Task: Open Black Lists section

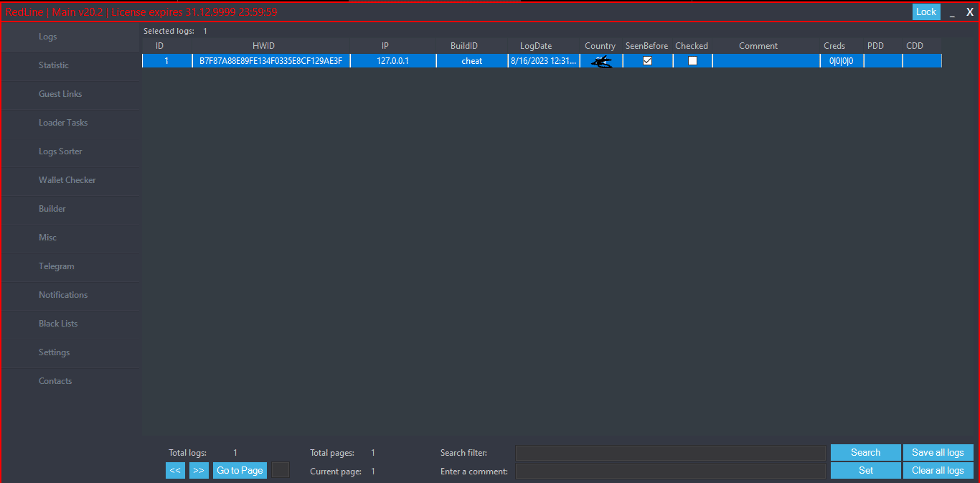Action: point(70,324)
